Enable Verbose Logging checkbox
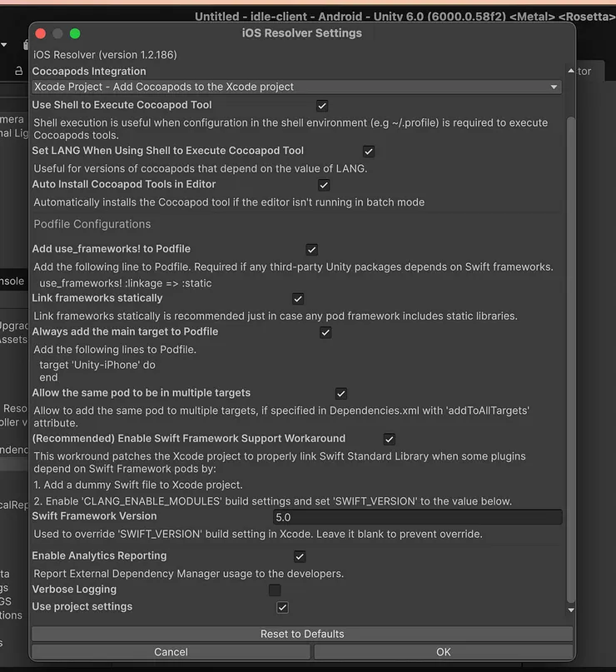This screenshot has width=616, height=672. click(275, 590)
